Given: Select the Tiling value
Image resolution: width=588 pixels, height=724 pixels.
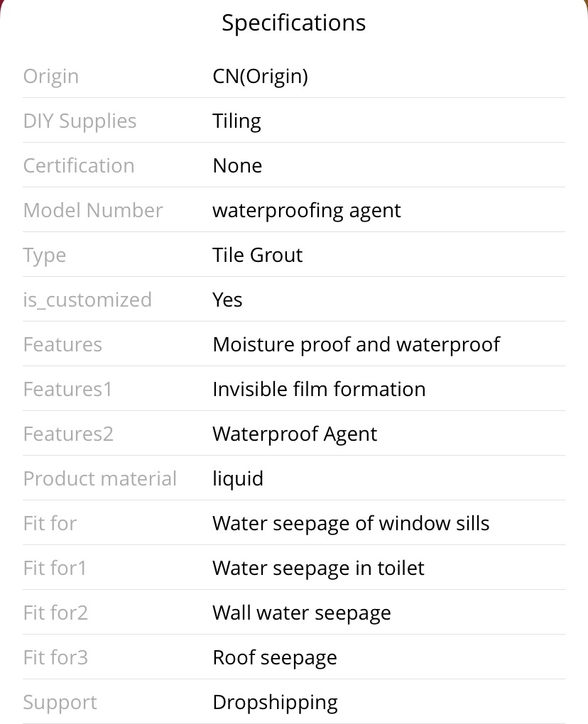Looking at the screenshot, I should click(x=237, y=121).
